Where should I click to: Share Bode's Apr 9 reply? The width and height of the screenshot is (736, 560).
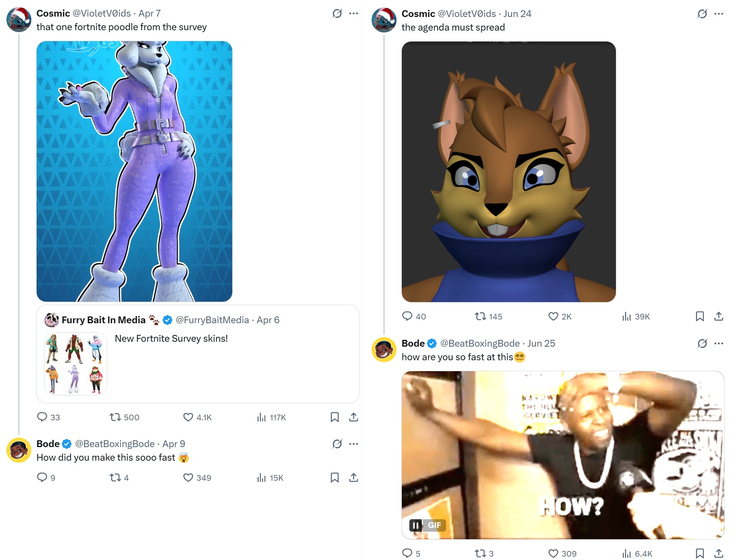click(x=353, y=478)
